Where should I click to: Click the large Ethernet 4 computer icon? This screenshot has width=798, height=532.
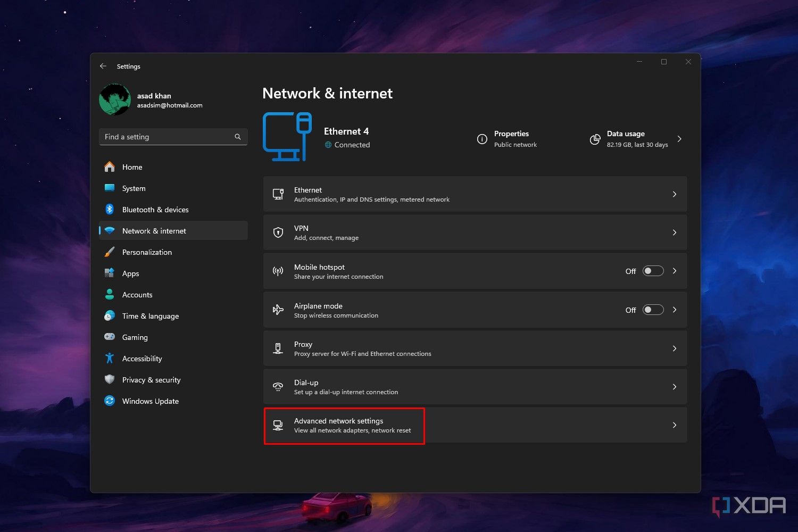287,137
